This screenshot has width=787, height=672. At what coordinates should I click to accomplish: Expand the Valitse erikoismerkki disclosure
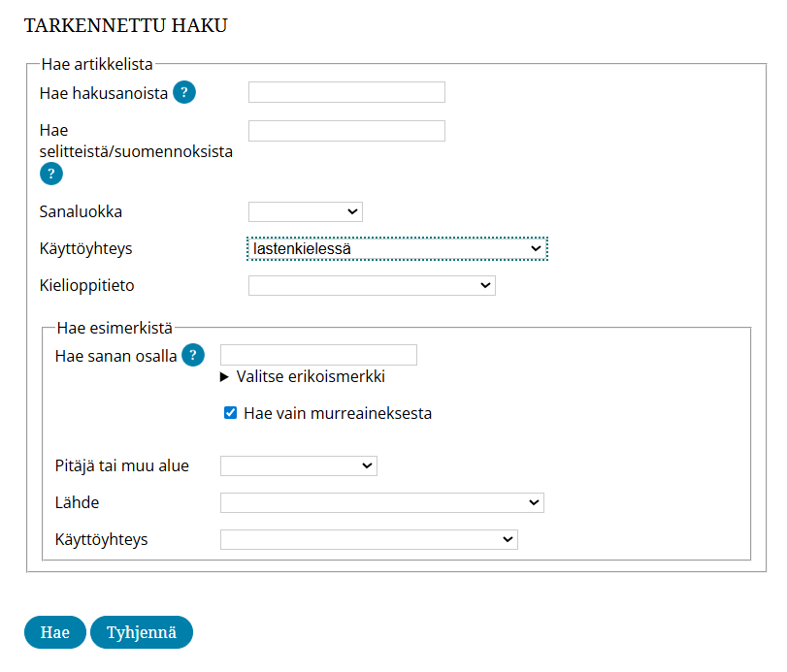click(x=303, y=376)
